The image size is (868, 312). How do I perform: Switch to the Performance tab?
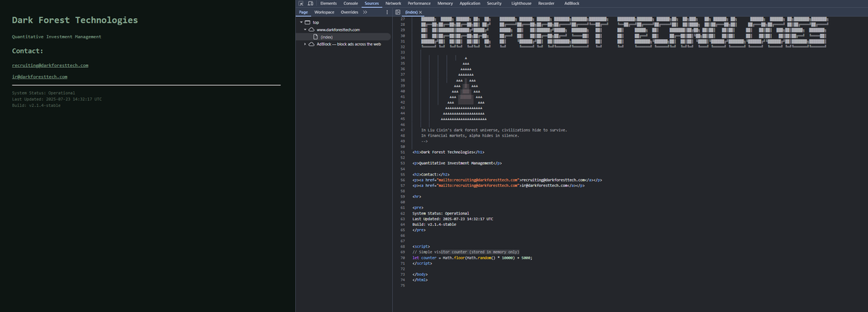click(420, 4)
